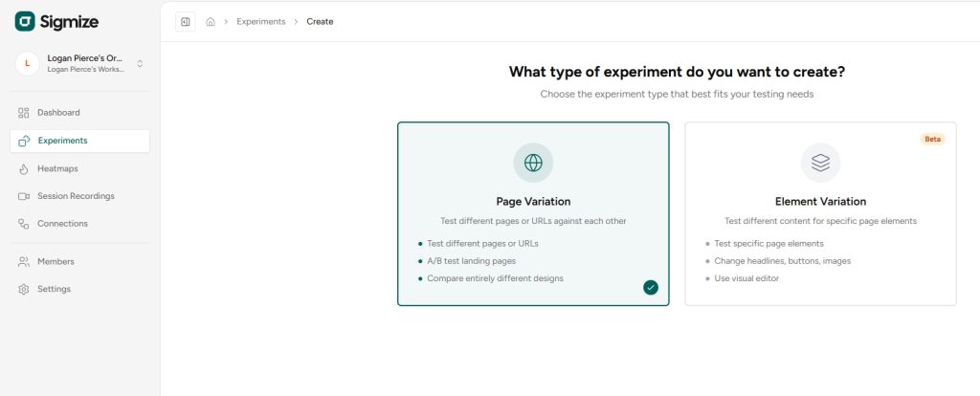The height and width of the screenshot is (396, 980).
Task: Select the Page Variation card
Action: pyautogui.click(x=533, y=213)
